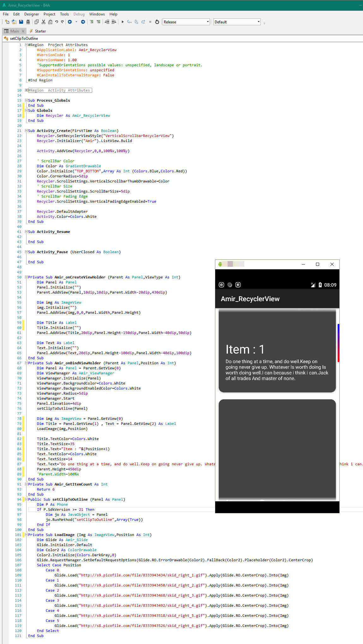Collapse Sub Process_Globals fold marker
Image resolution: width=363 pixels, height=644 pixels.
tap(27, 100)
